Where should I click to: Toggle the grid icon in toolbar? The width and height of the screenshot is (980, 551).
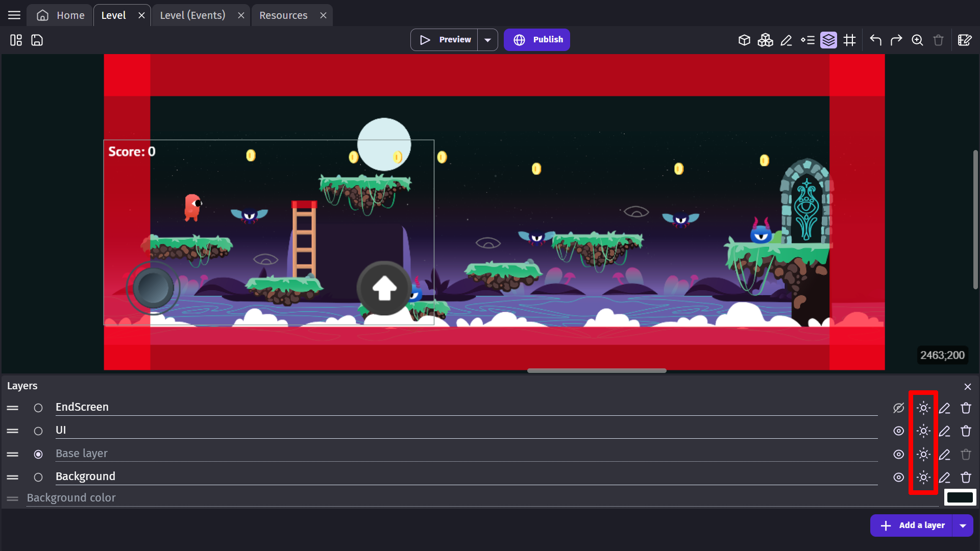849,40
